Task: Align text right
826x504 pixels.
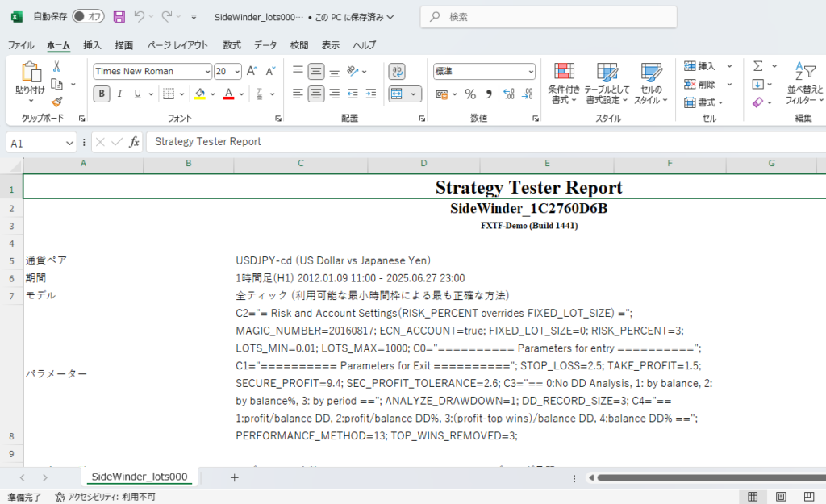Action: pyautogui.click(x=334, y=94)
